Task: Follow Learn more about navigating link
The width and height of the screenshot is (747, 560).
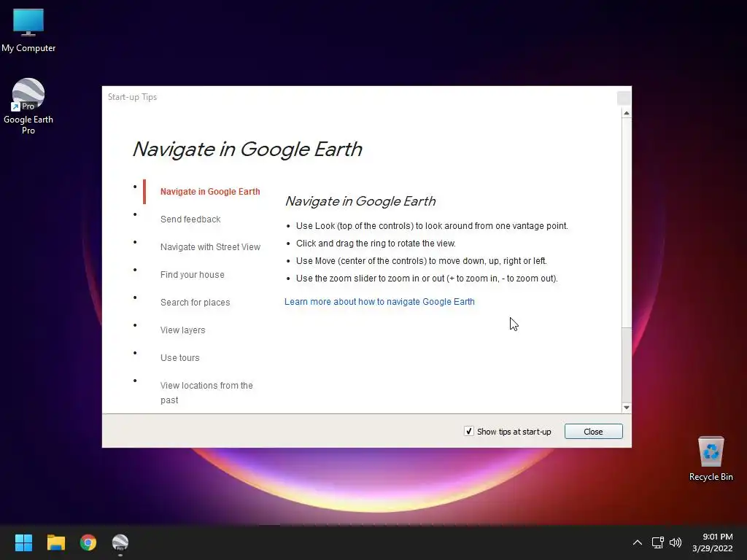Action: point(379,301)
